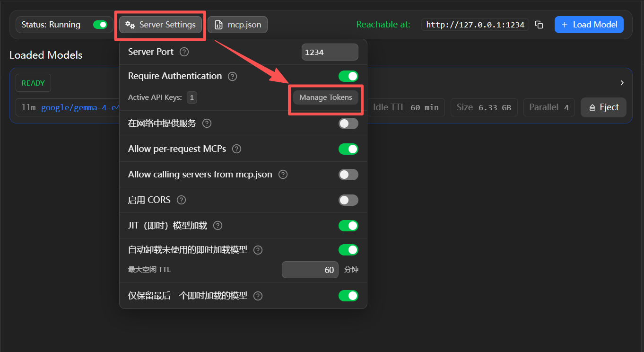The width and height of the screenshot is (644, 352).
Task: Click the READY status badge
Action: [33, 83]
